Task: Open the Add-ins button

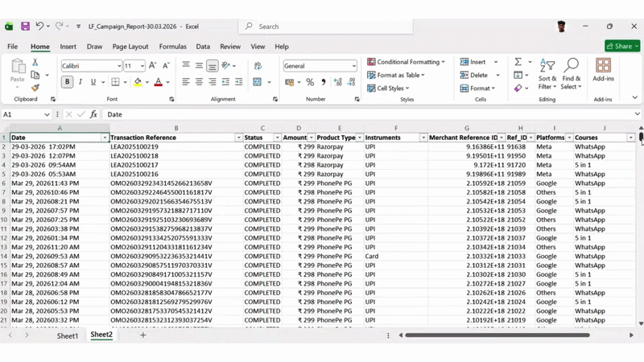Action: pyautogui.click(x=603, y=71)
